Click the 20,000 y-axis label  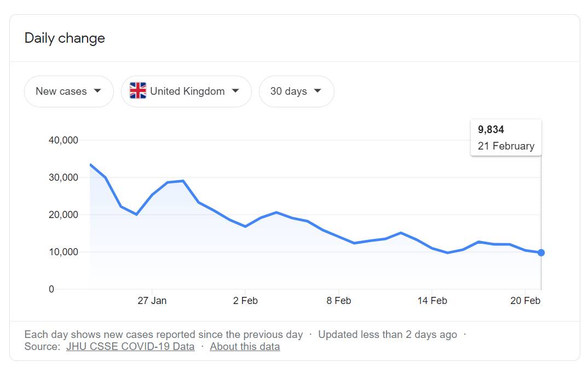64,215
